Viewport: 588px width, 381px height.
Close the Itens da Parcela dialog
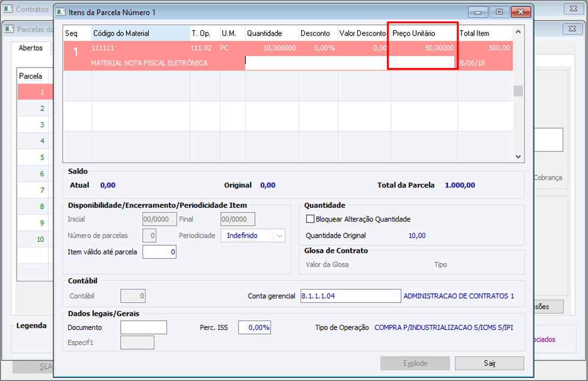coord(521,12)
